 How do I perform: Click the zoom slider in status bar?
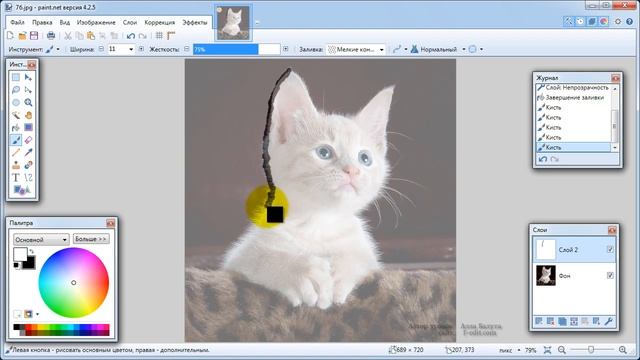click(x=591, y=350)
